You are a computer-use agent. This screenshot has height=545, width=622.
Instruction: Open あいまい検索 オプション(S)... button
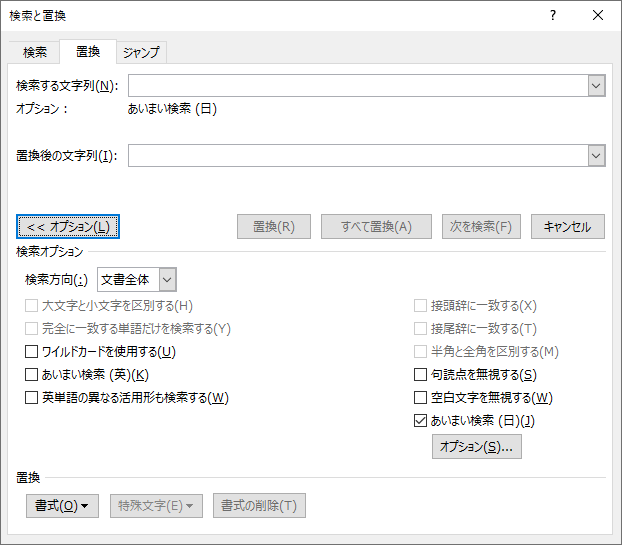tap(476, 447)
